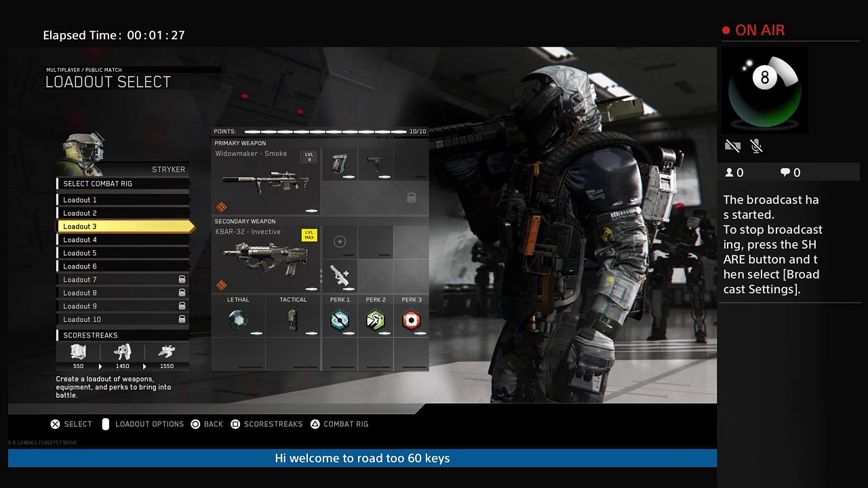The image size is (868, 488).
Task: Select the 550-point scorestreak icon
Action: [x=79, y=352]
